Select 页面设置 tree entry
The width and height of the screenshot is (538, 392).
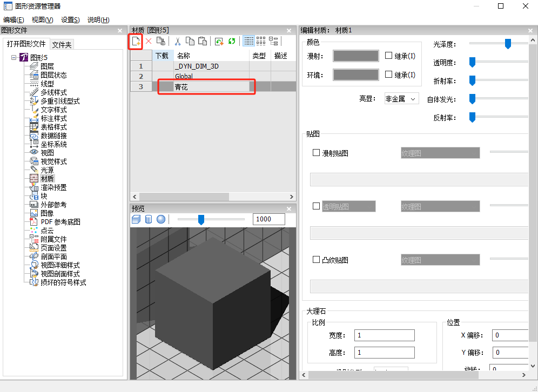point(53,248)
